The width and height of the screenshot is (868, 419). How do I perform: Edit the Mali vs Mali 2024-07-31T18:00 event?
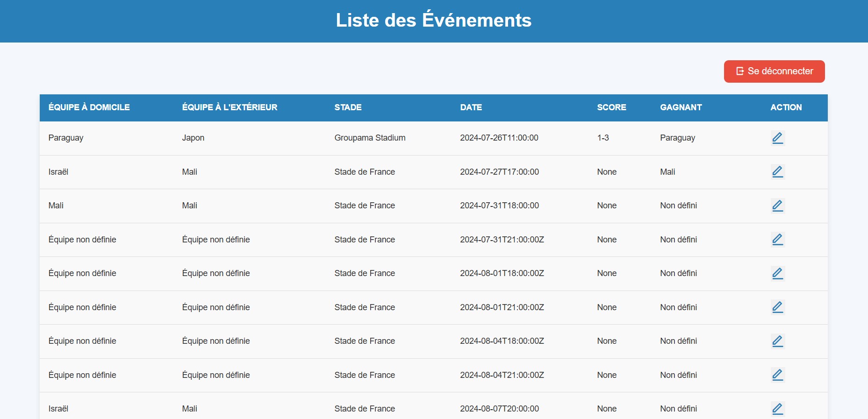pos(777,206)
